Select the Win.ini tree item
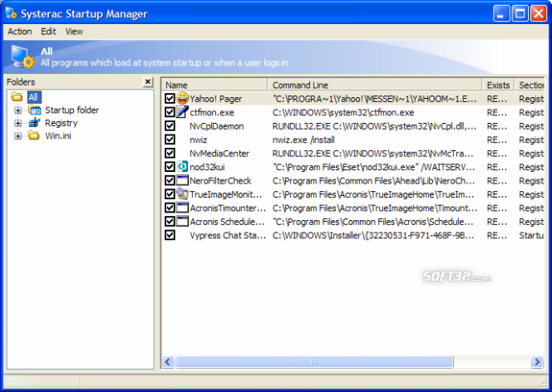The height and width of the screenshot is (392, 552). [58, 135]
